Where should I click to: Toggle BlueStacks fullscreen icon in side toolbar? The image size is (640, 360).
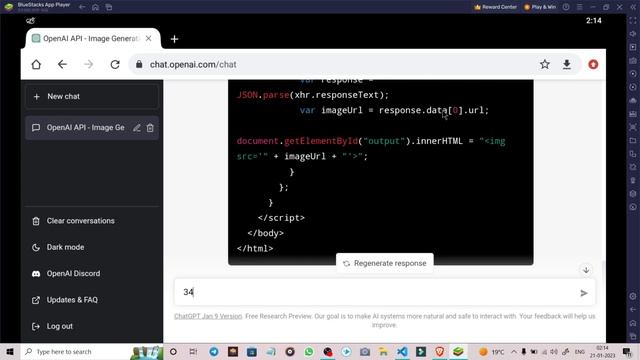pyautogui.click(x=633, y=20)
